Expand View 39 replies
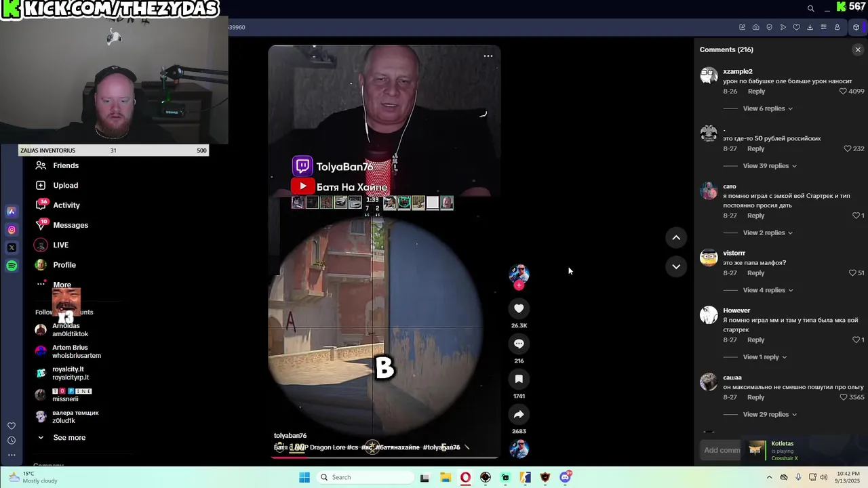 (770, 166)
